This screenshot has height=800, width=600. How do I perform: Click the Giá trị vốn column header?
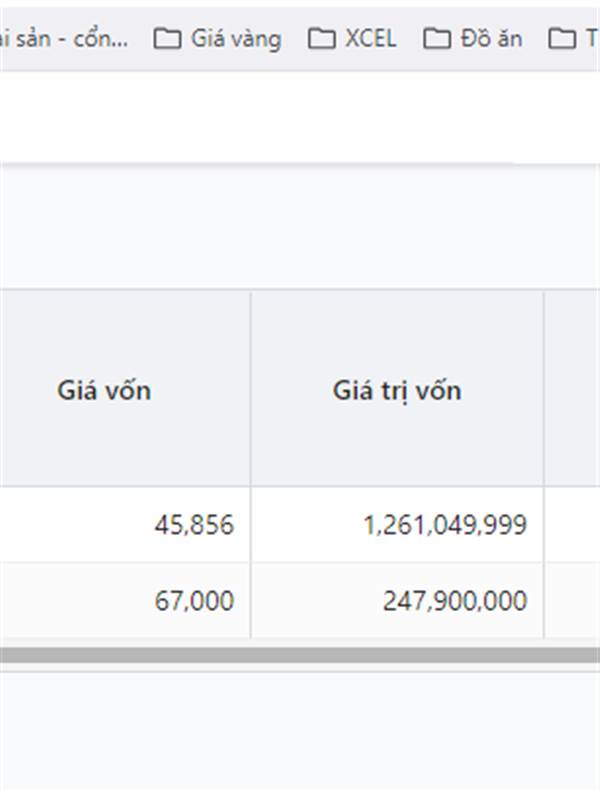397,390
